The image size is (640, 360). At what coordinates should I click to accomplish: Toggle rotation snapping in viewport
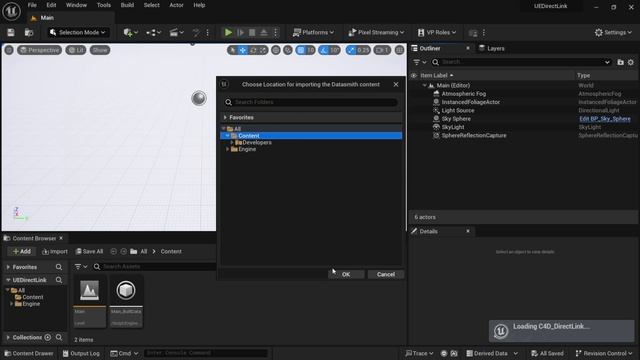(x=324, y=50)
